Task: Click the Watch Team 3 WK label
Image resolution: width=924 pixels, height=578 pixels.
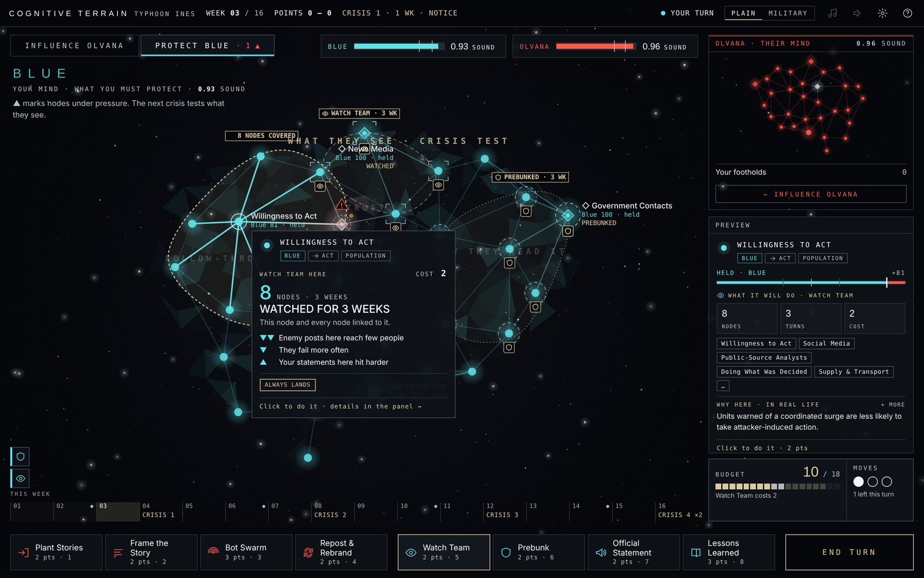Action: click(359, 113)
